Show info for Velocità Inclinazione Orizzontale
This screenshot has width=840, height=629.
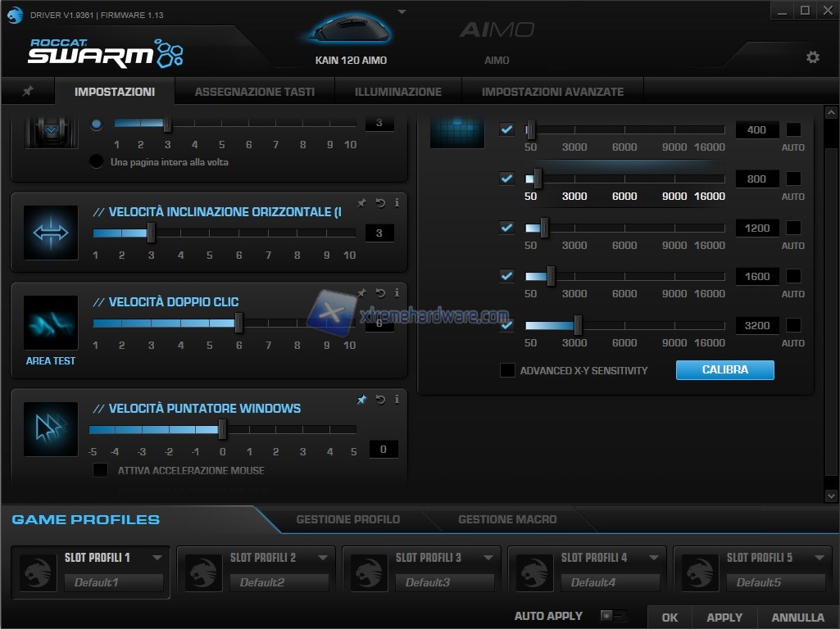click(397, 203)
